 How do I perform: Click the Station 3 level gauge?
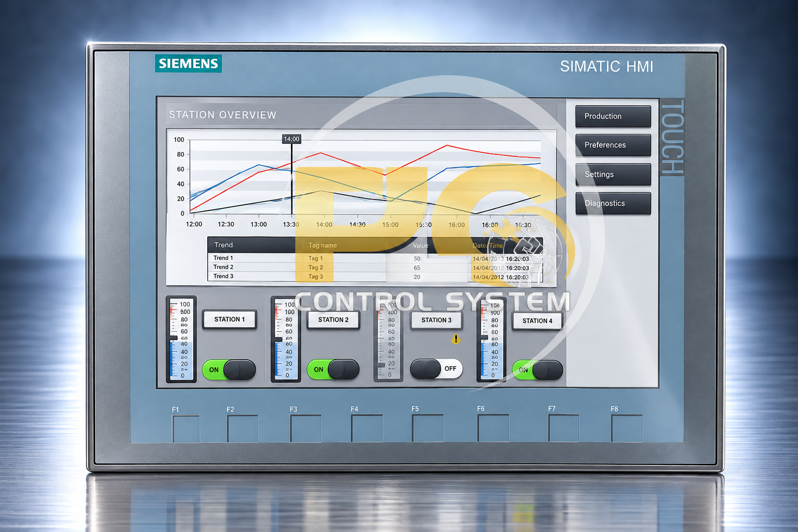[389, 339]
